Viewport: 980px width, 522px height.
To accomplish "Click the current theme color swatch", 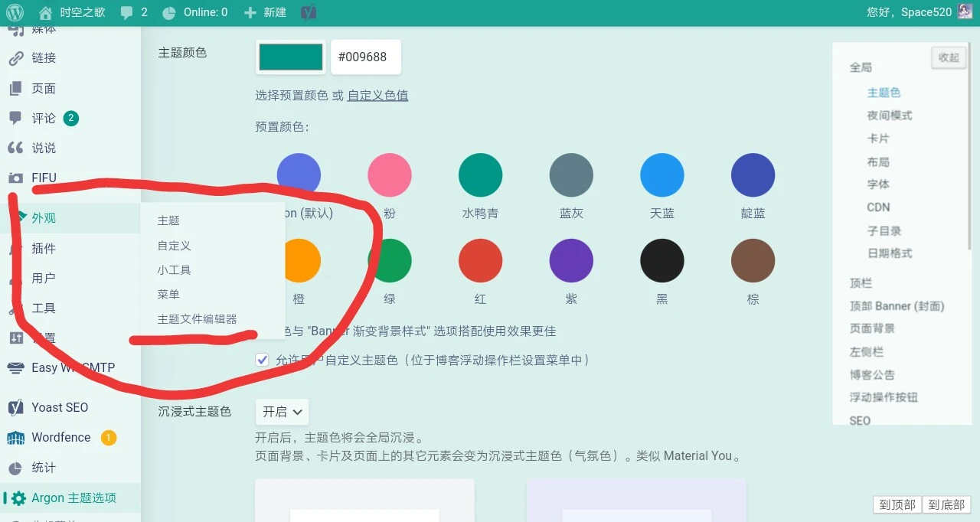I will [291, 57].
